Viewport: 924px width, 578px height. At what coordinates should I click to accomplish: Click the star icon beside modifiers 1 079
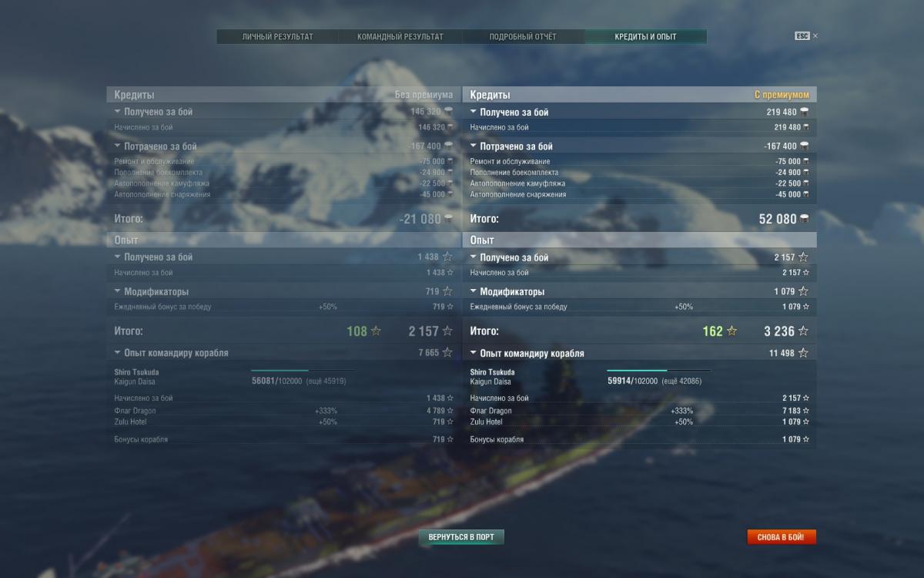point(803,291)
